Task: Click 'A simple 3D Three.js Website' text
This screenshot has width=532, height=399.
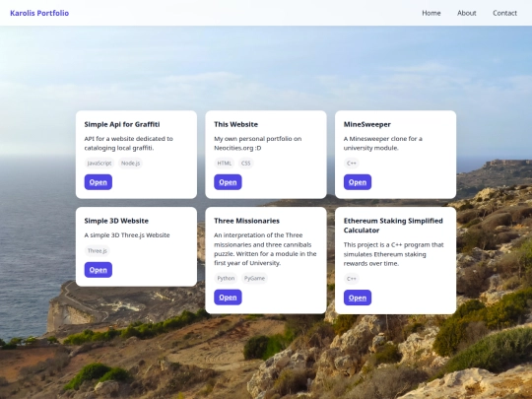Action: click(x=127, y=234)
